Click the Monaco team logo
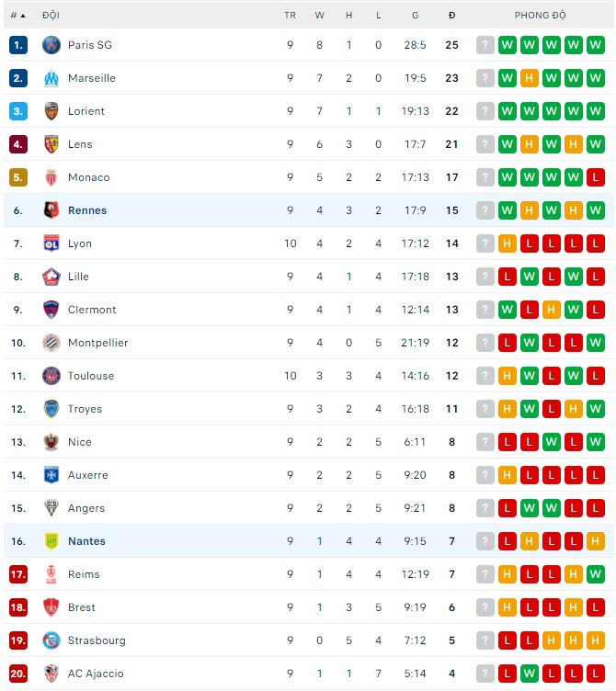Viewport: 616px width, 691px height. click(51, 177)
